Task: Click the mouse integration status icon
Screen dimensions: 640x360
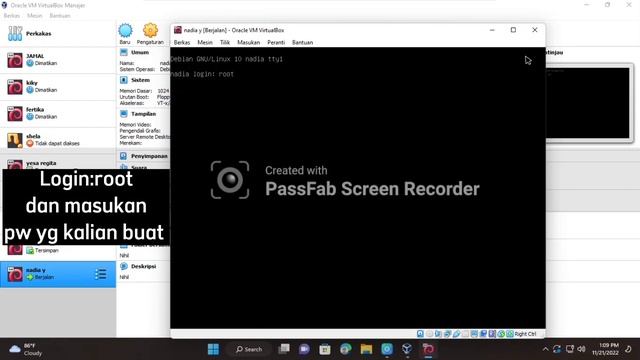Action: 501,334
